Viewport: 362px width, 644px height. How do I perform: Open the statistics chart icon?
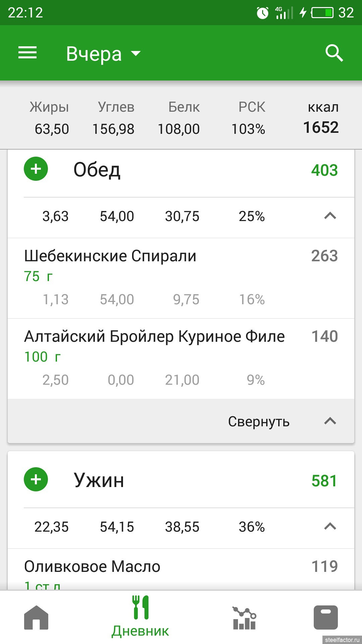[244, 618]
